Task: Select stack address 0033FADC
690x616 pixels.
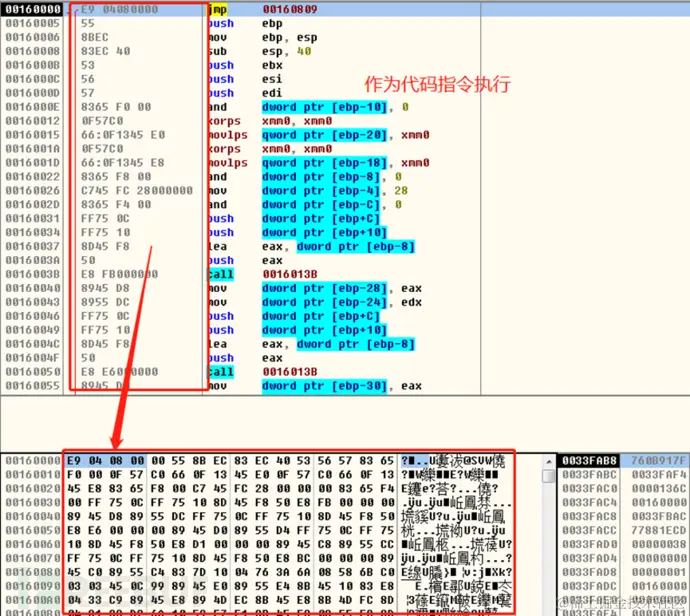Action: point(589,586)
